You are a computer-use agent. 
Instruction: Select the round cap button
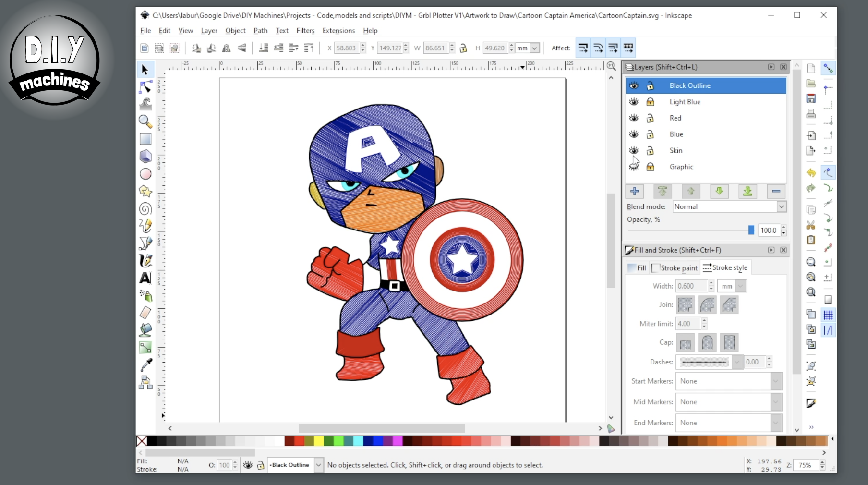(x=707, y=342)
